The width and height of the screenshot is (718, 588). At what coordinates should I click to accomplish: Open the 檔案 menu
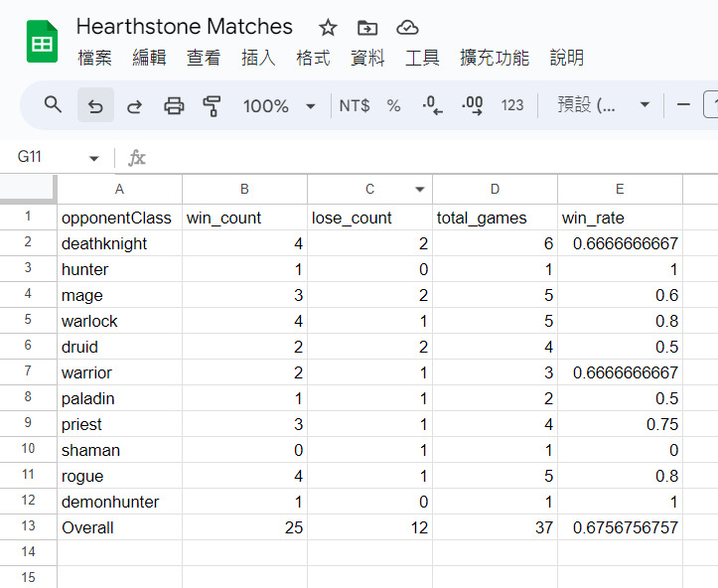click(94, 59)
